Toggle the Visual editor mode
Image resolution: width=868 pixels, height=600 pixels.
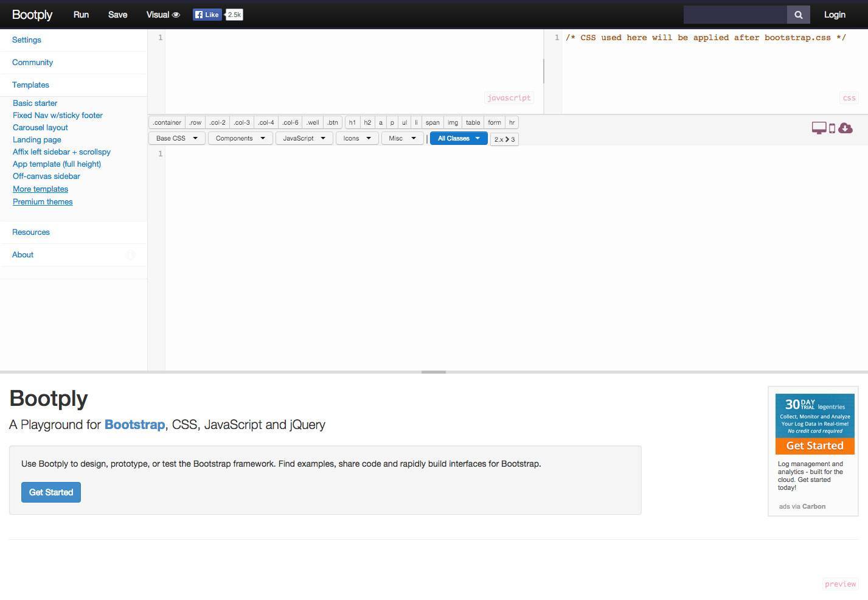pos(163,15)
